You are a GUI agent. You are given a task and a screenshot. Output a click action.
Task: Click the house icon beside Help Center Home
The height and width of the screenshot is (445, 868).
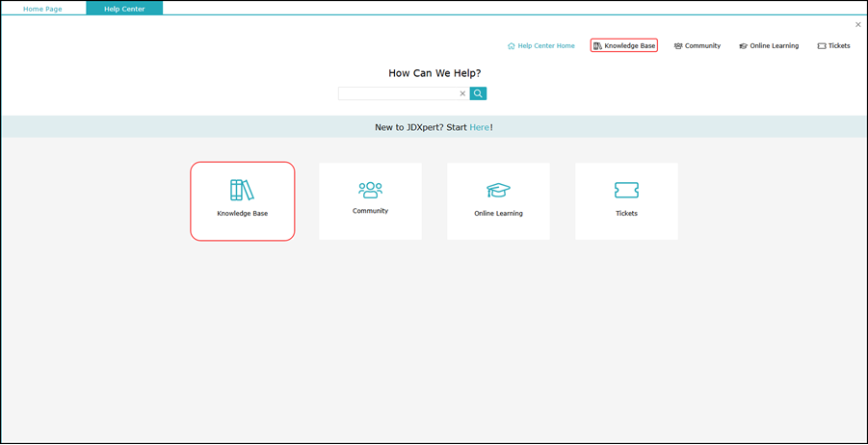[x=512, y=46]
